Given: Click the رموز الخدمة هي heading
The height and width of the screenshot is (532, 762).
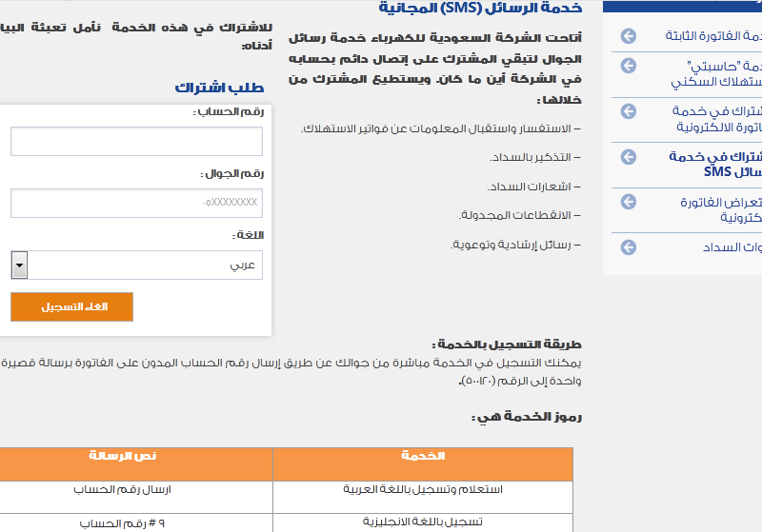Looking at the screenshot, I should click(527, 417).
